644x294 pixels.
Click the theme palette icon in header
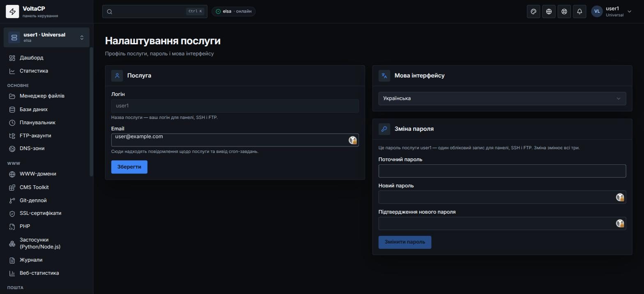tap(534, 11)
